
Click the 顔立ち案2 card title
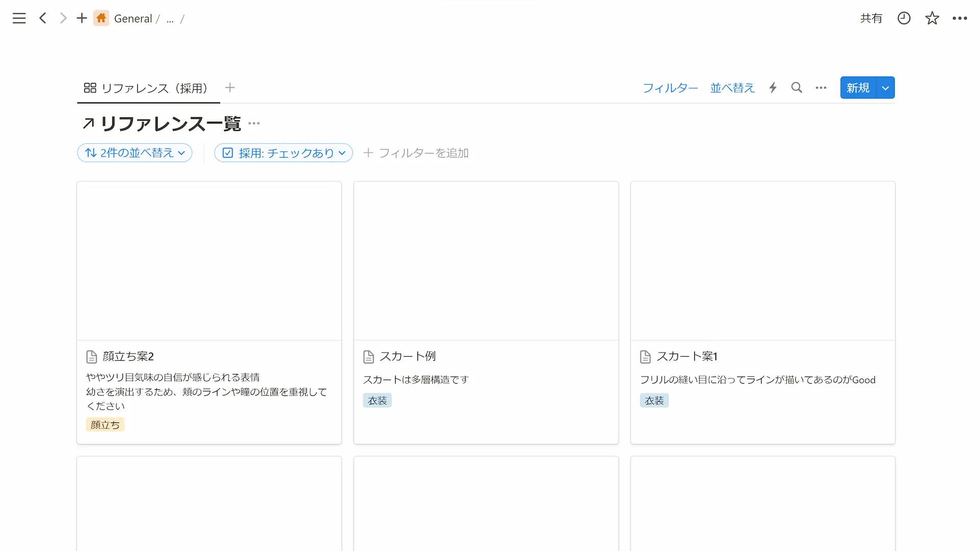129,356
